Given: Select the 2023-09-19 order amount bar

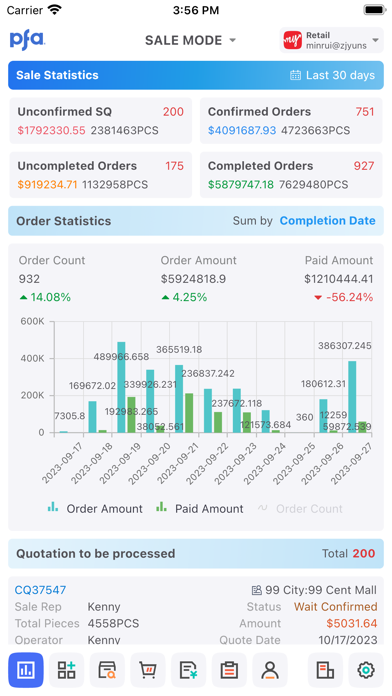Looking at the screenshot, I should 121,387.
